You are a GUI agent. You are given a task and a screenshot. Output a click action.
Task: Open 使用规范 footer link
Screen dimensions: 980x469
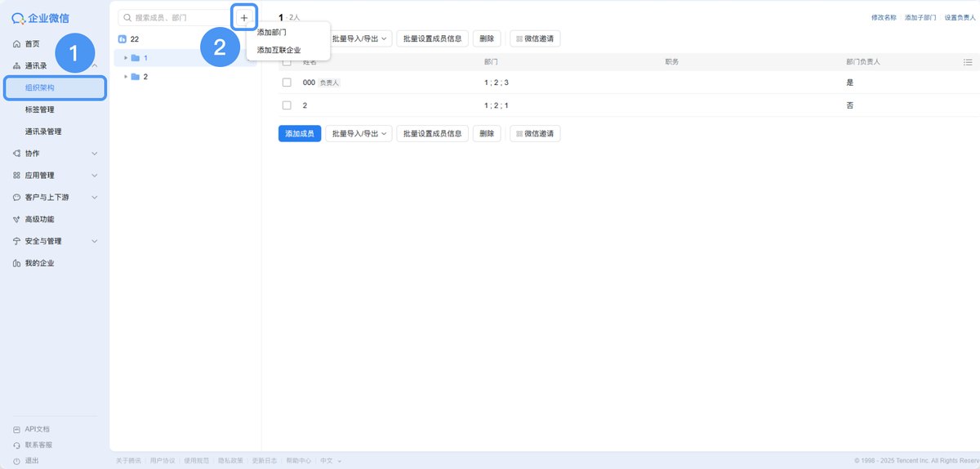pos(196,461)
